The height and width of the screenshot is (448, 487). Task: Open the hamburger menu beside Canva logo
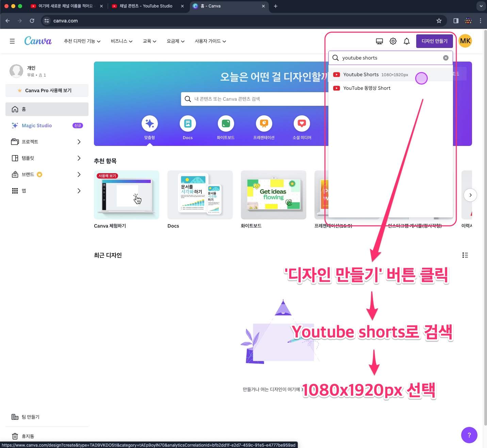(12, 41)
